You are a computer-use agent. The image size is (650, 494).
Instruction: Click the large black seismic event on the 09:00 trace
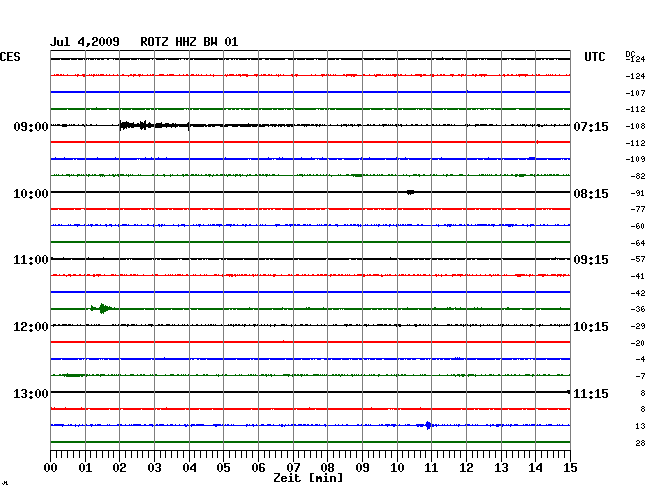click(154, 125)
